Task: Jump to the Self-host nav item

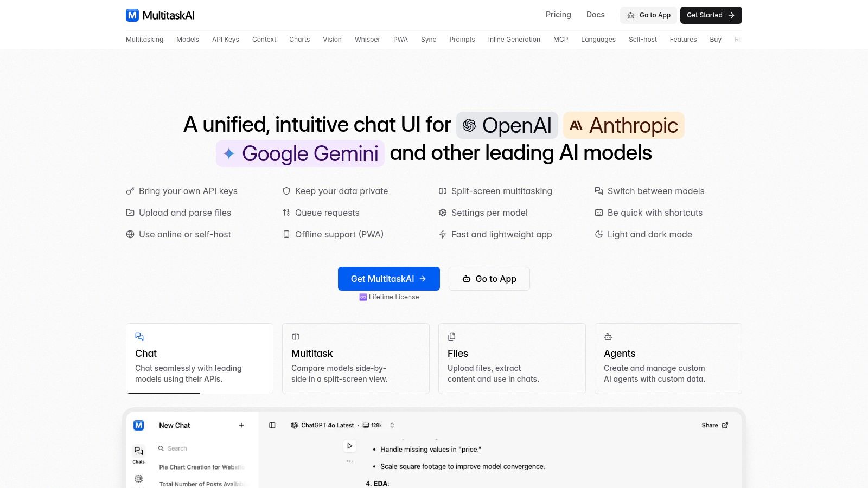Action: [x=642, y=40]
